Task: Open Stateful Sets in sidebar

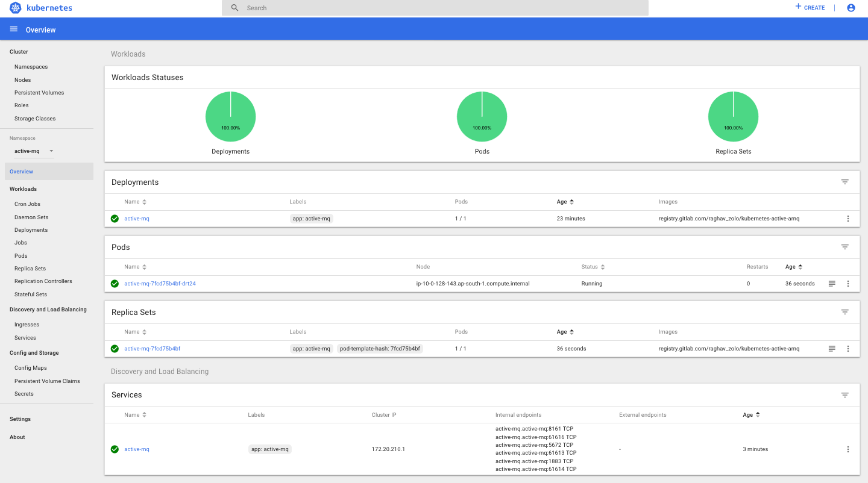Action: [x=31, y=294]
